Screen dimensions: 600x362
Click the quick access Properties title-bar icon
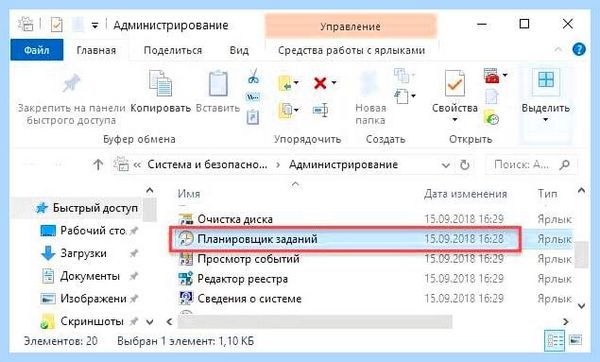click(x=56, y=25)
